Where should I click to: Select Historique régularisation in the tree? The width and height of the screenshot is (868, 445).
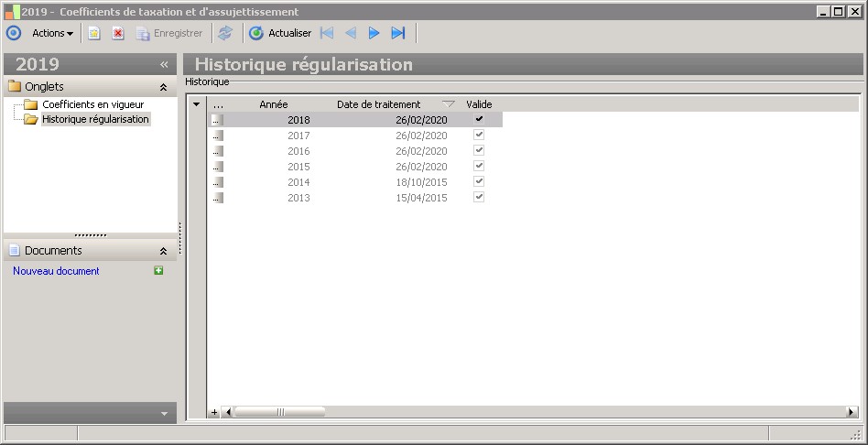point(95,119)
